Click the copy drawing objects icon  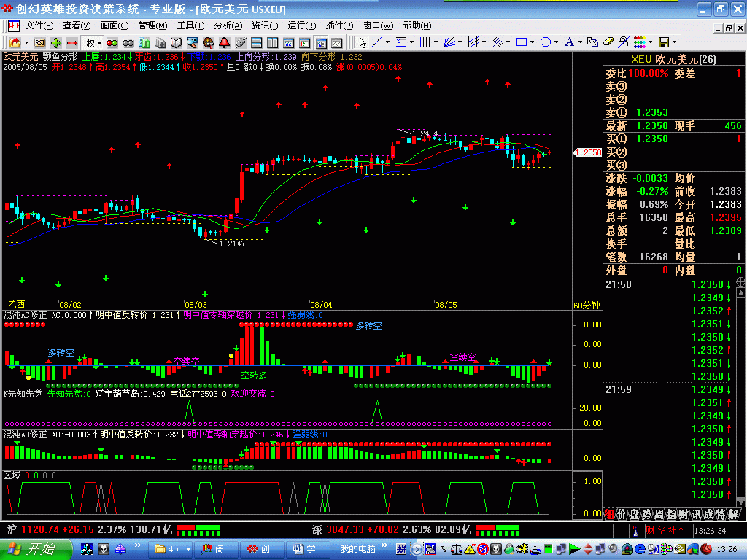592,42
